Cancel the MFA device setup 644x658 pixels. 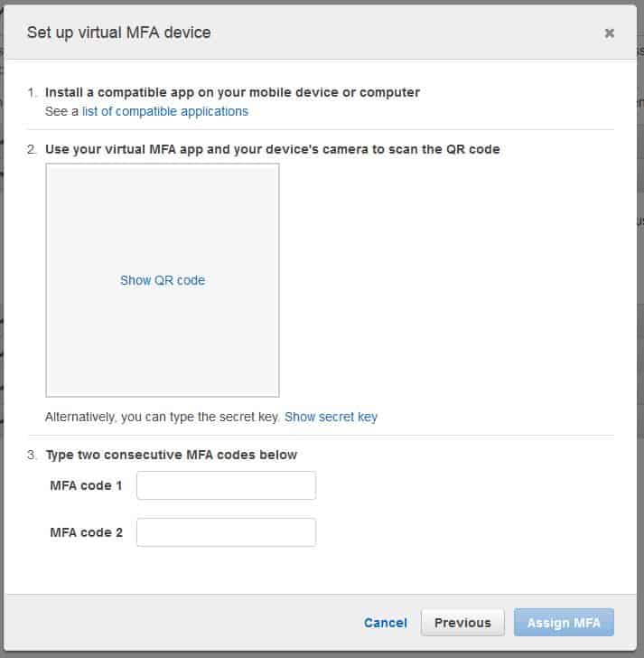[386, 623]
